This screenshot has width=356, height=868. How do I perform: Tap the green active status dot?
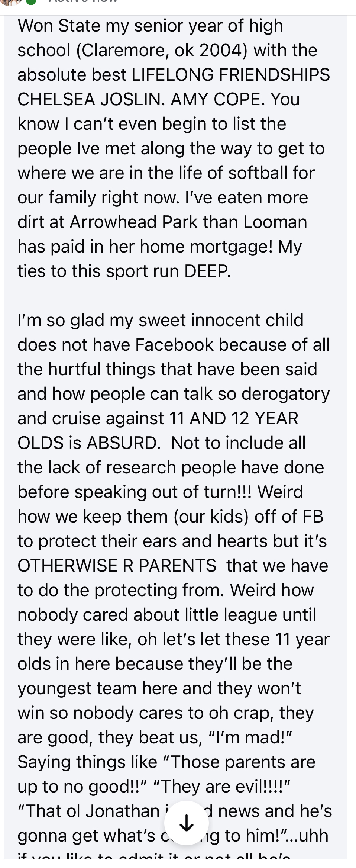coord(31,1)
